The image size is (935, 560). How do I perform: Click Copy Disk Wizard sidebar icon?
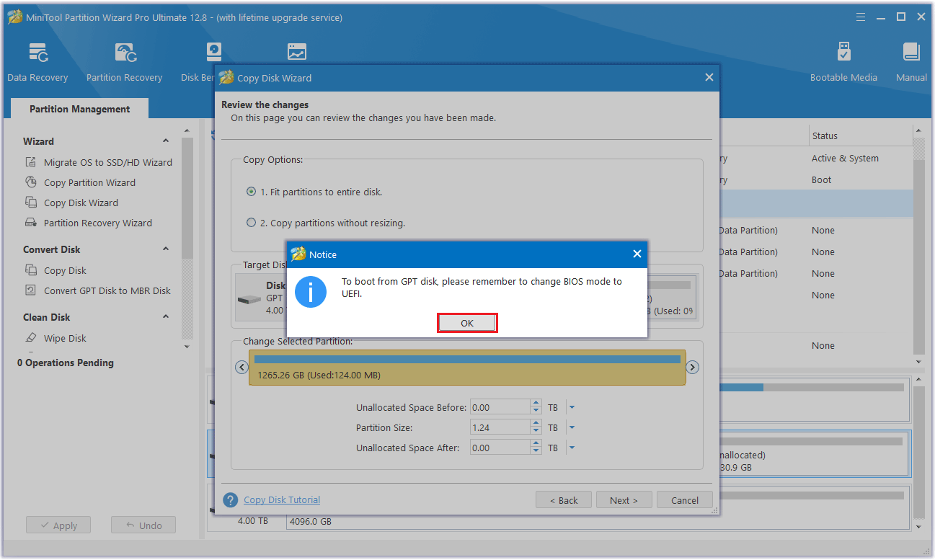click(x=31, y=203)
